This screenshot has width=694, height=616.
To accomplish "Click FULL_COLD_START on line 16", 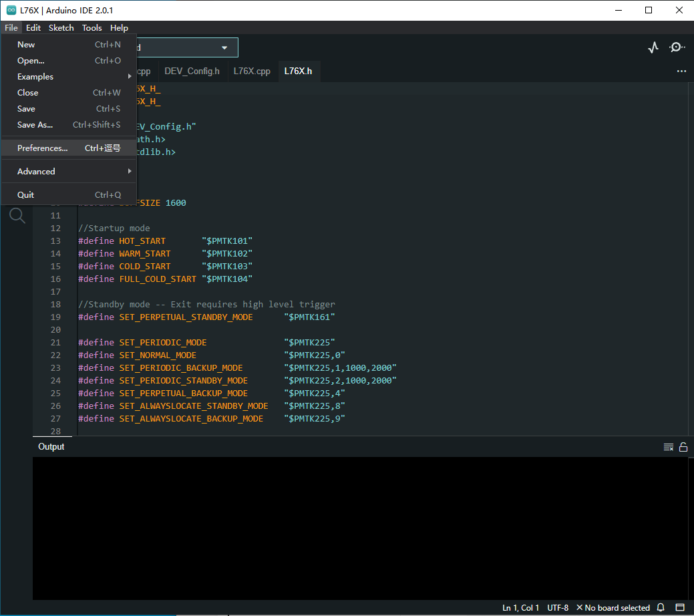I will 158,279.
